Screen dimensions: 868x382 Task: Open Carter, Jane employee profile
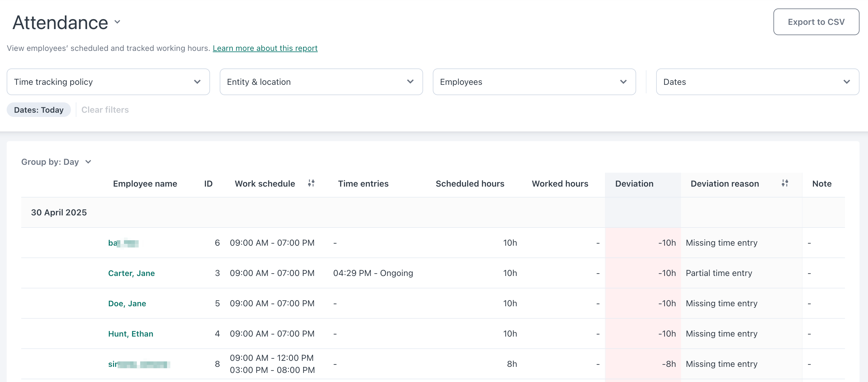coord(132,273)
